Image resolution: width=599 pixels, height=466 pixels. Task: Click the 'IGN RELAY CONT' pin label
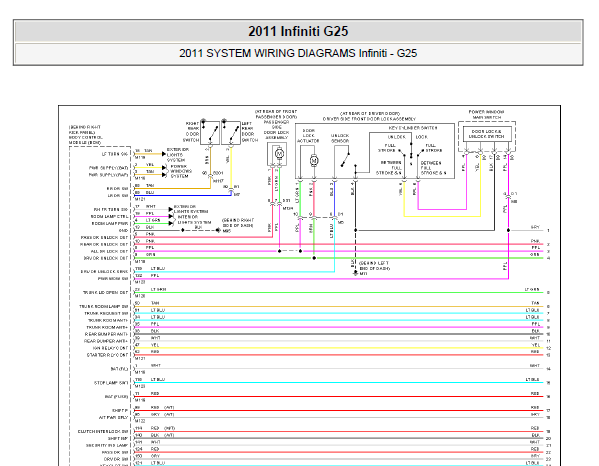[111, 348]
